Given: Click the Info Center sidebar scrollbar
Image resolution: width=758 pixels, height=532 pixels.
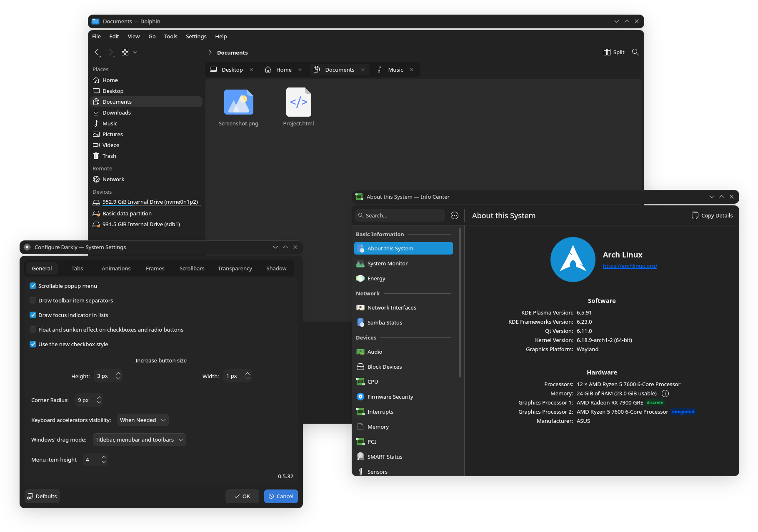Looking at the screenshot, I should coord(460,302).
